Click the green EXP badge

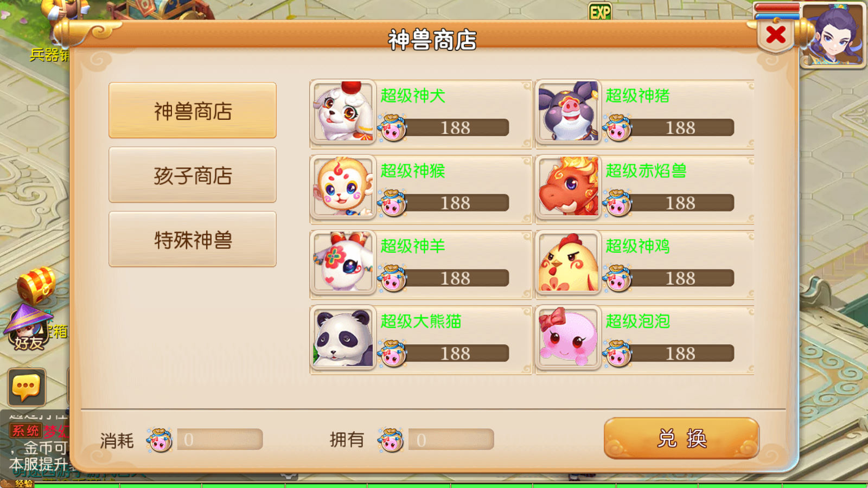tap(600, 12)
